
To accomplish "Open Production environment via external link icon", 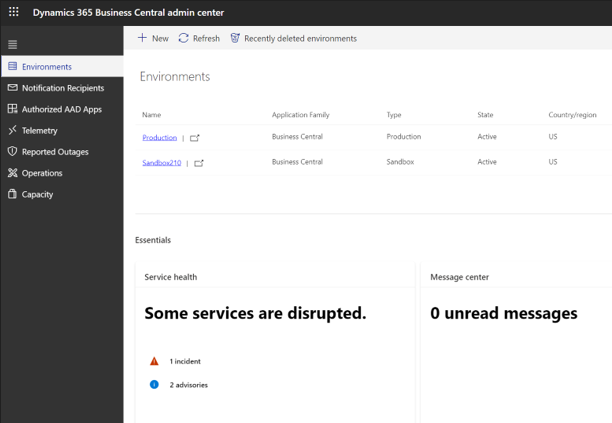I will coord(194,138).
